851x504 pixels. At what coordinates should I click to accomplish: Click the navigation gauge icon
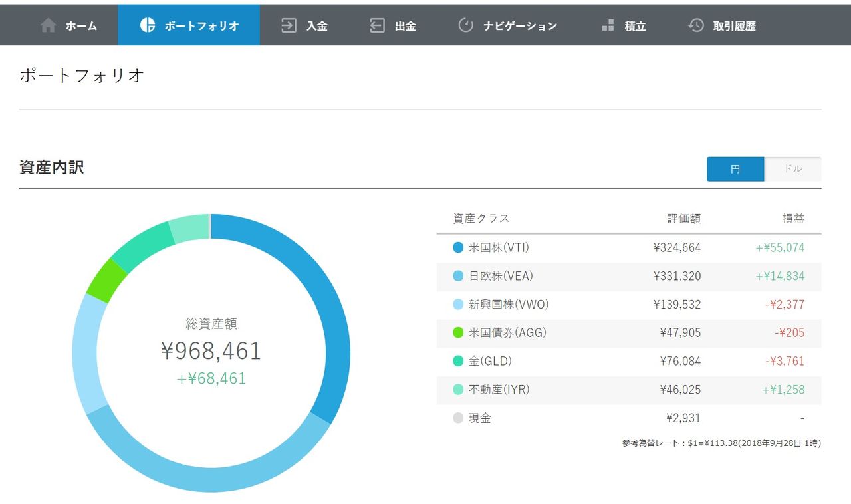[466, 25]
